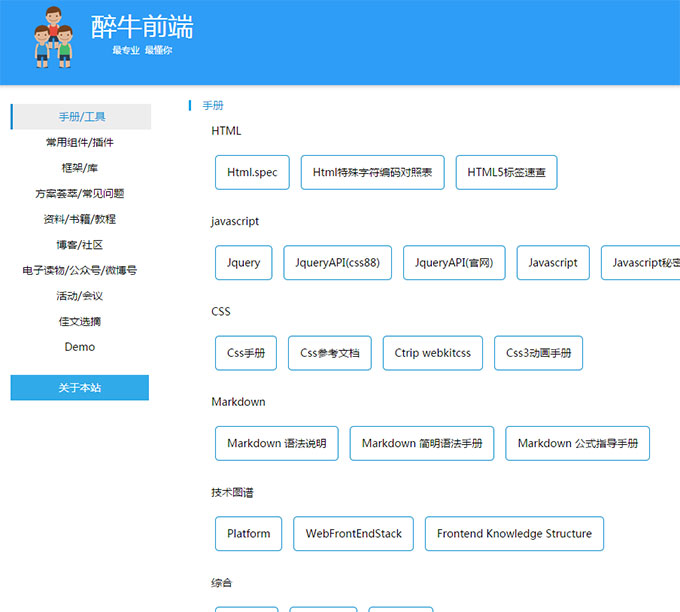Open 框架/库 sidebar item
This screenshot has width=680, height=612.
click(x=80, y=168)
